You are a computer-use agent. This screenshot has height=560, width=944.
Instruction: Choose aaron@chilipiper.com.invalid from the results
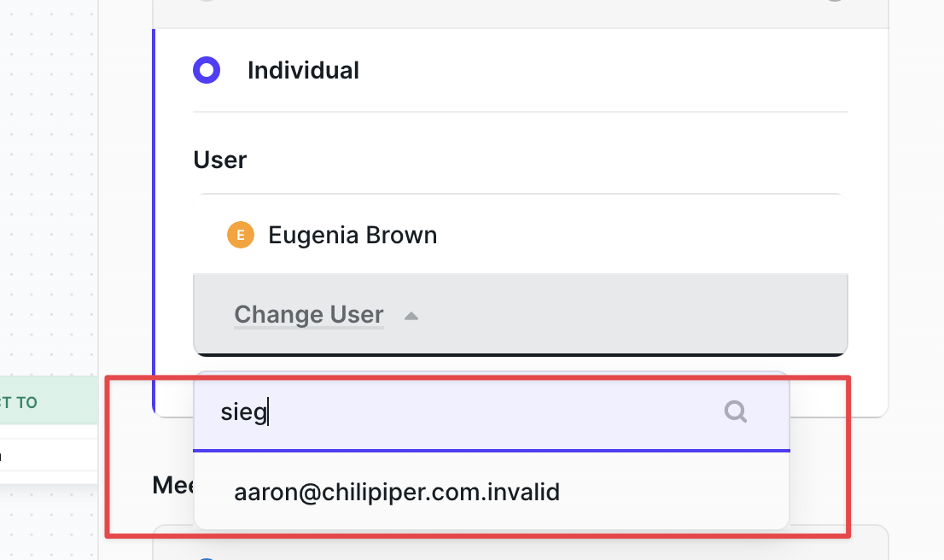[397, 492]
